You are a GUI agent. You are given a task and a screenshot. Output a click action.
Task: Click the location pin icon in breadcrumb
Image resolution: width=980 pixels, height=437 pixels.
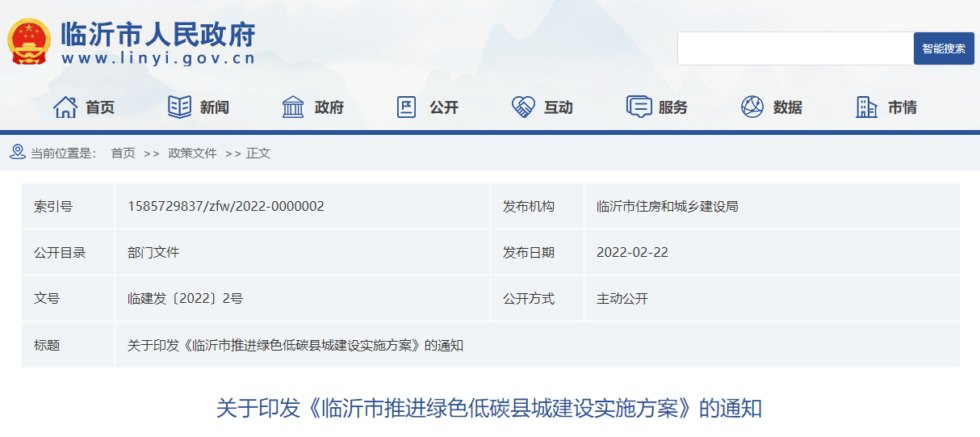tap(17, 152)
